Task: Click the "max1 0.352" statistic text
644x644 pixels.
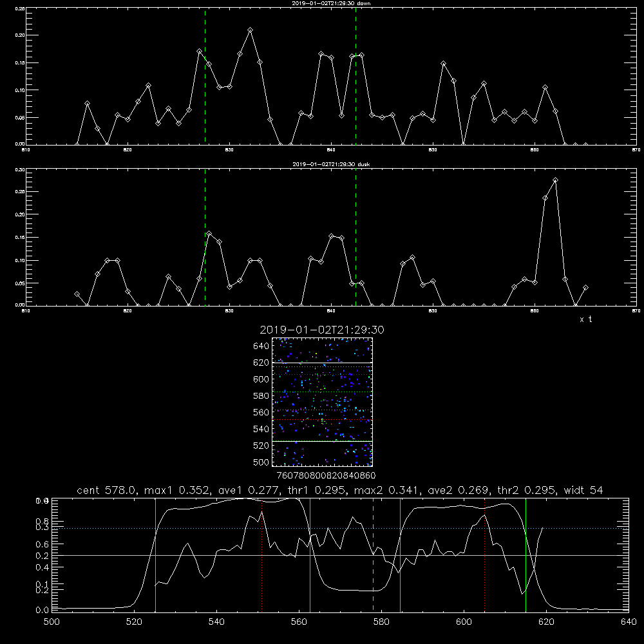Action: coord(174,490)
